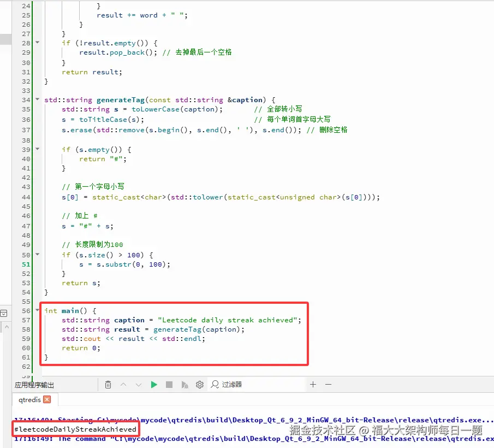Viewport: 494px width, 448px height.
Task: Click 'return 0;' on line 60
Action: click(x=81, y=348)
